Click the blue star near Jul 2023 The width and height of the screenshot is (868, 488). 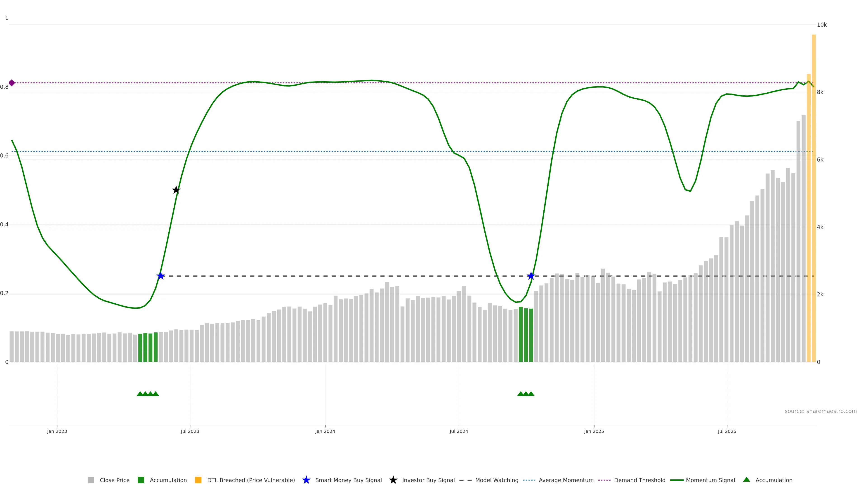click(161, 276)
